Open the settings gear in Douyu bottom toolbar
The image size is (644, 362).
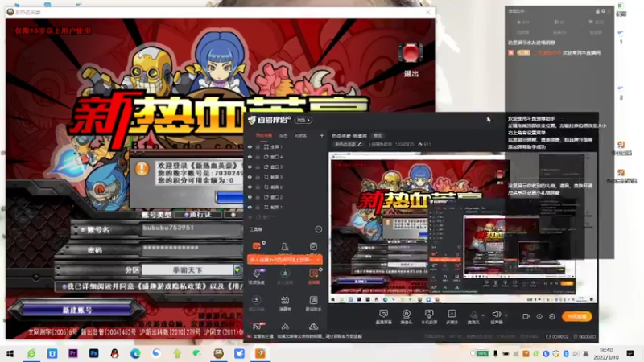tap(552, 316)
